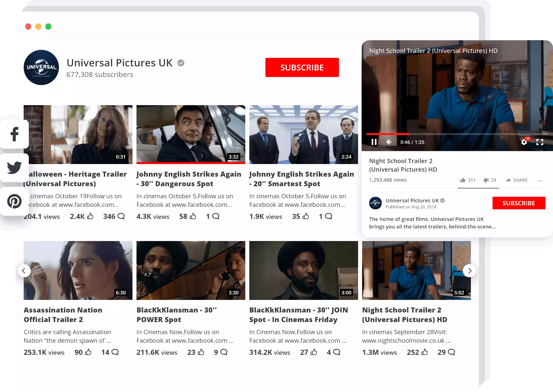Click comments icon on Dangerous Spot card
This screenshot has height=392, width=553.
(x=216, y=216)
